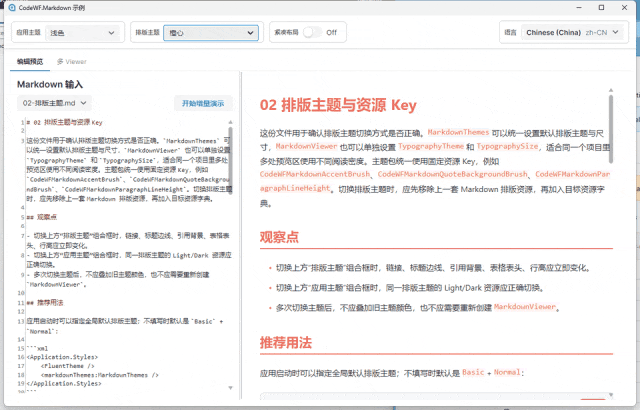Minimize the CodeWF.Markdown window

tap(579, 8)
